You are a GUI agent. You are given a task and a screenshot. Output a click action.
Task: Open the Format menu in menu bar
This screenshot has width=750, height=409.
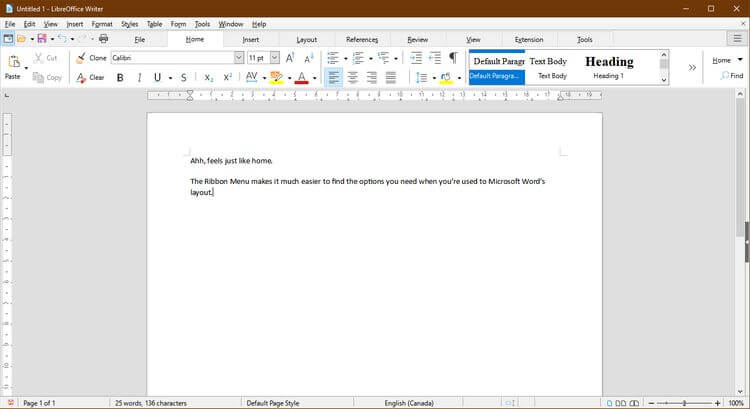click(101, 23)
